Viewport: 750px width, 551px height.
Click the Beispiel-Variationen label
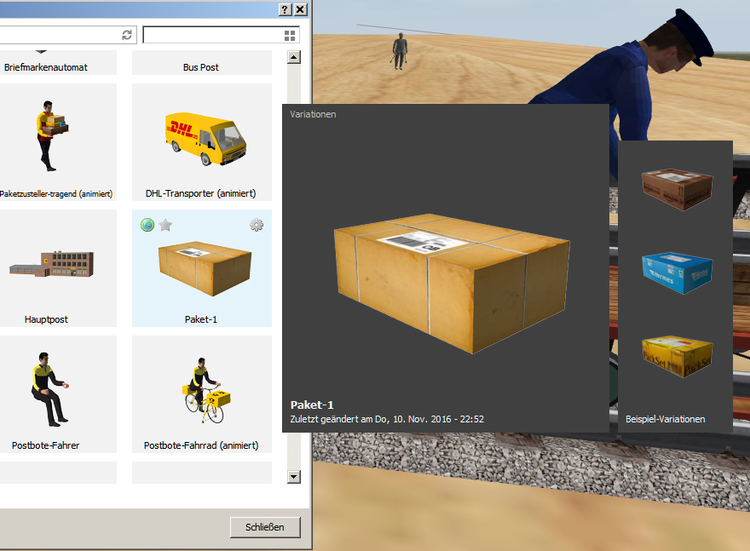click(665, 419)
